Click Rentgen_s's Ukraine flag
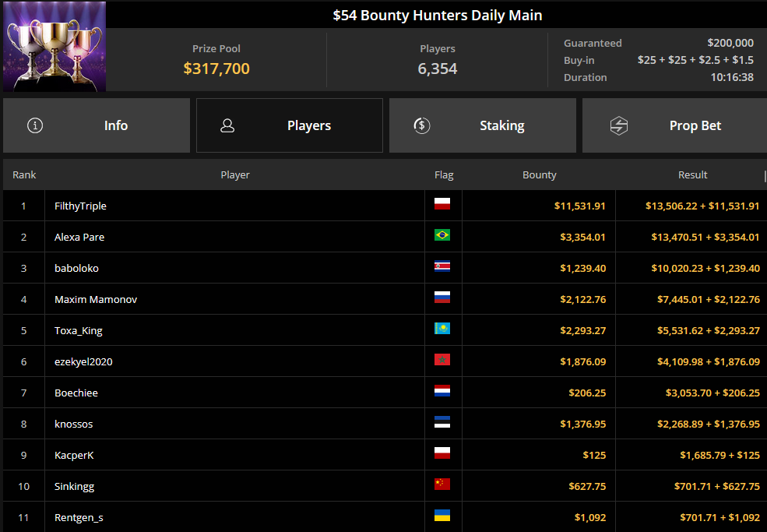 [442, 516]
